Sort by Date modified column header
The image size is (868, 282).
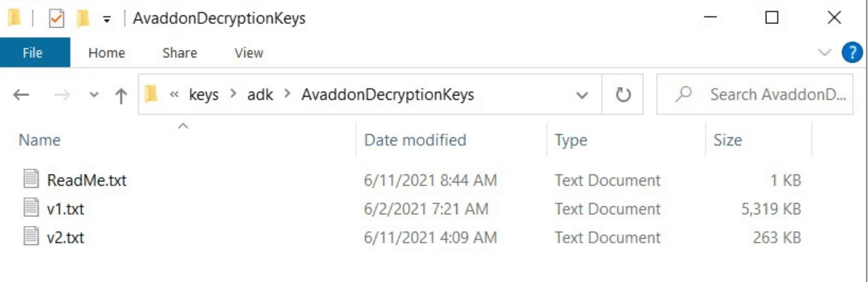pos(415,140)
